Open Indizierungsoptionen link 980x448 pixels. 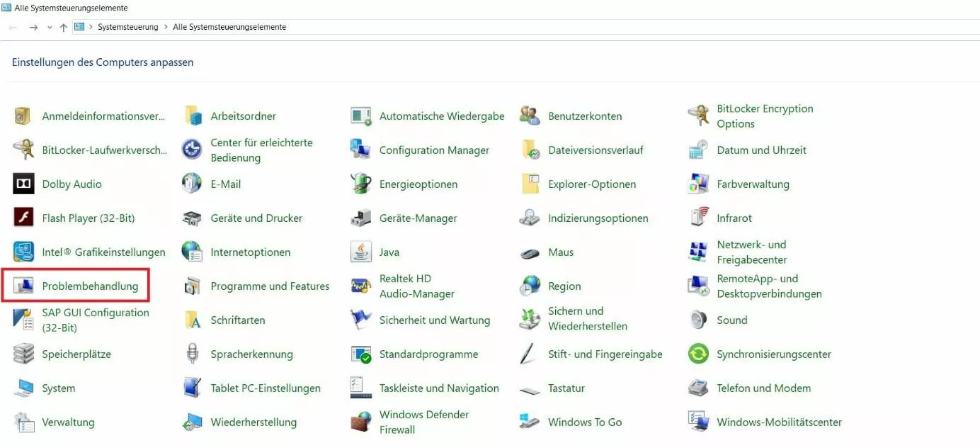tap(598, 218)
